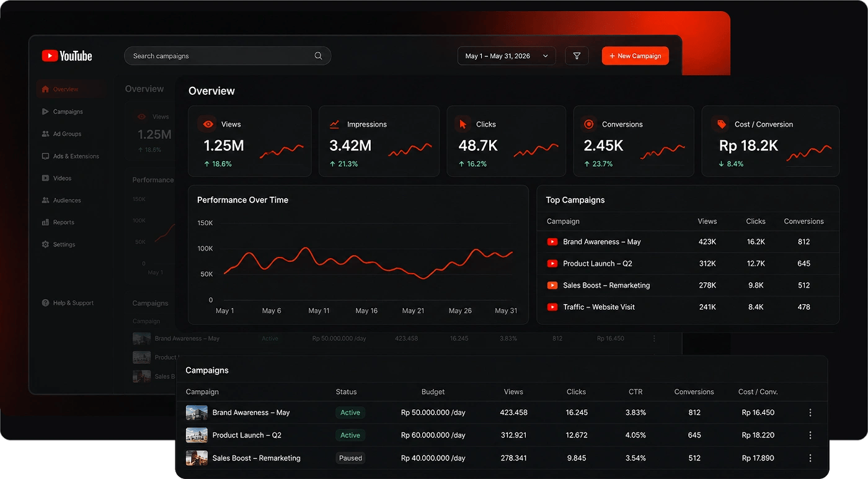Open Ads & Extensions in the sidebar
Image resolution: width=868 pixels, height=479 pixels.
click(69, 156)
